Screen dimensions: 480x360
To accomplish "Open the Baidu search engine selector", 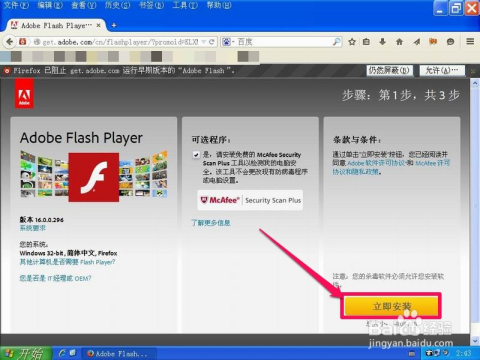I will (228, 42).
